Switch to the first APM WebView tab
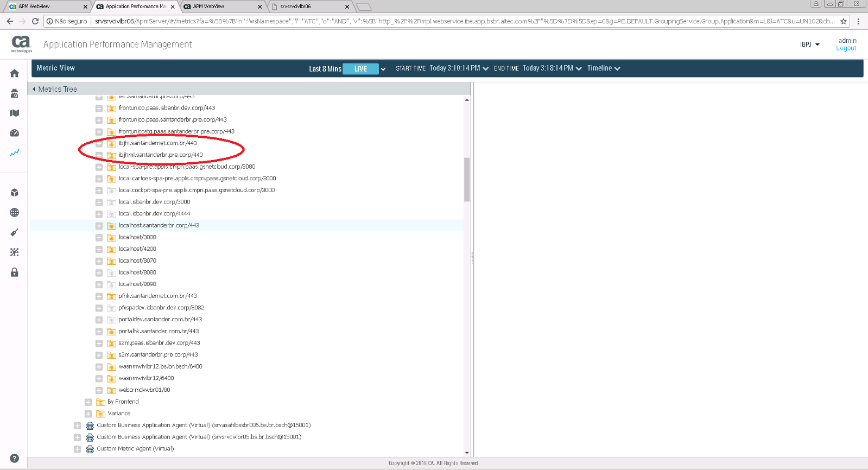The width and height of the screenshot is (868, 470). (x=47, y=7)
